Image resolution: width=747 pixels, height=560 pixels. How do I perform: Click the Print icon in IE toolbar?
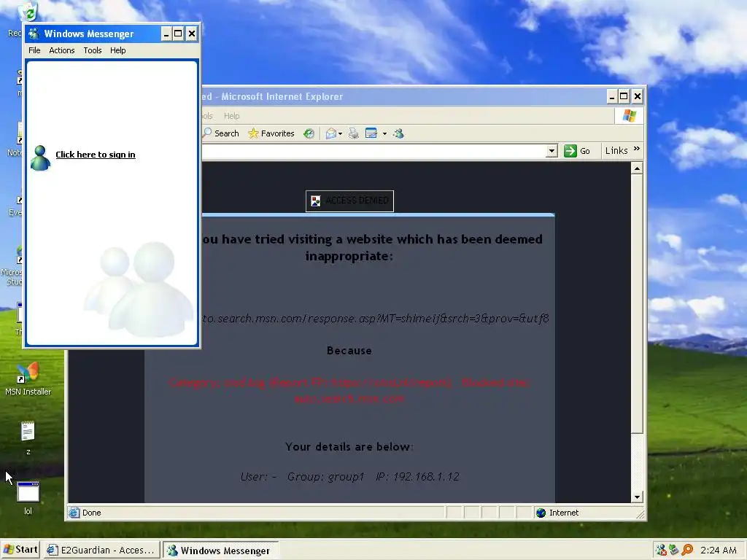[354, 133]
